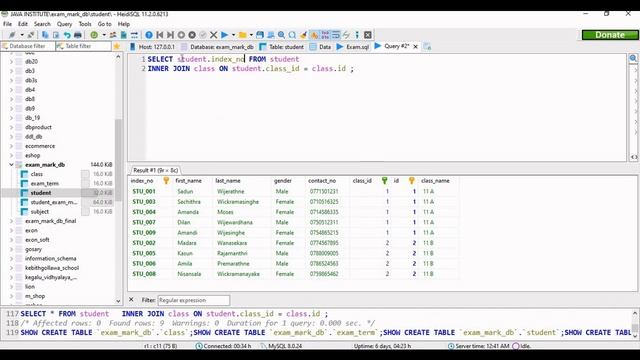This screenshot has height=360, width=640.
Task: Switch to the Data tab
Action: pos(320,47)
